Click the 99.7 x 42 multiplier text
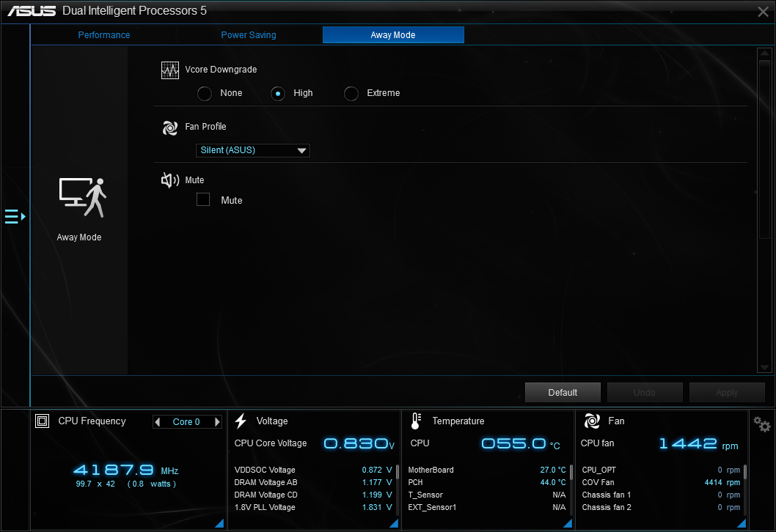This screenshot has height=532, width=776. 95,484
